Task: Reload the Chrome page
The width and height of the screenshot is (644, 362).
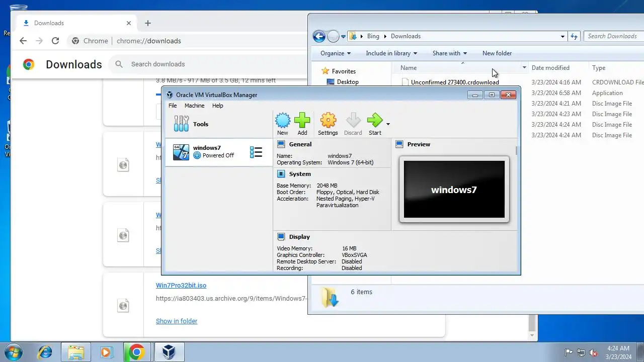Action: point(55,41)
